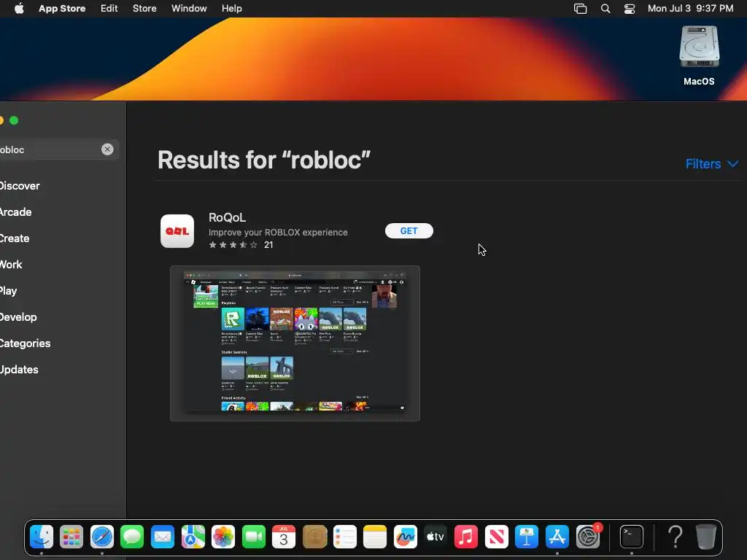Open Maps from the Dock
The height and width of the screenshot is (560, 747).
193,537
